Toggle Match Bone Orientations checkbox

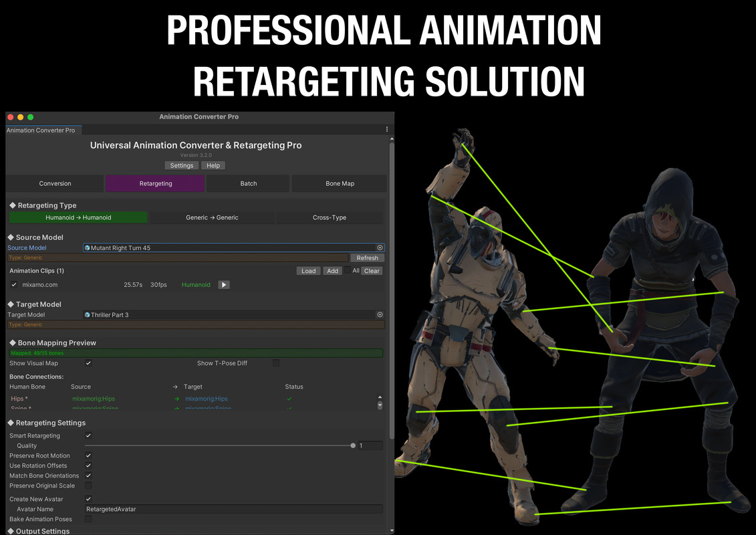coord(88,475)
